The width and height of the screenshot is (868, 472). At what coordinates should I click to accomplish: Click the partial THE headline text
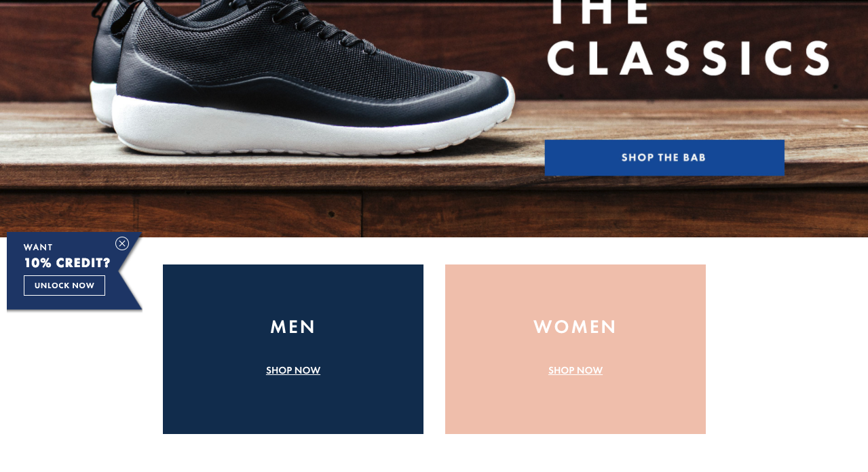pos(599,12)
